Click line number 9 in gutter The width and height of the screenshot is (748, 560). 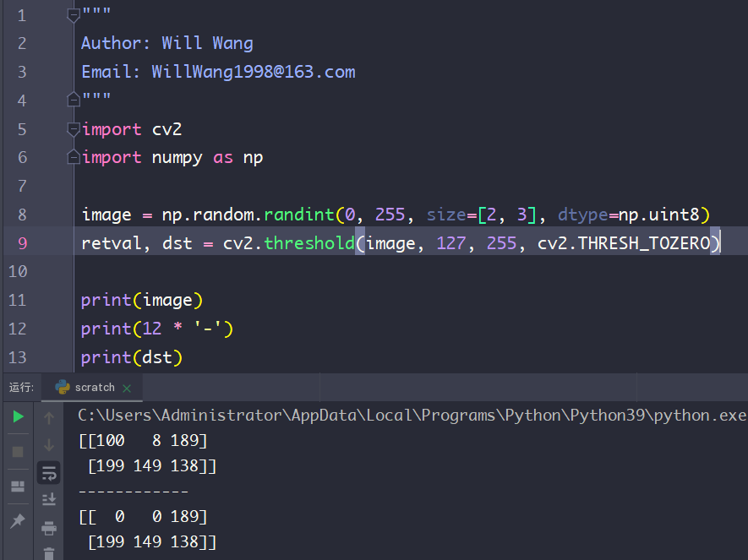(23, 243)
